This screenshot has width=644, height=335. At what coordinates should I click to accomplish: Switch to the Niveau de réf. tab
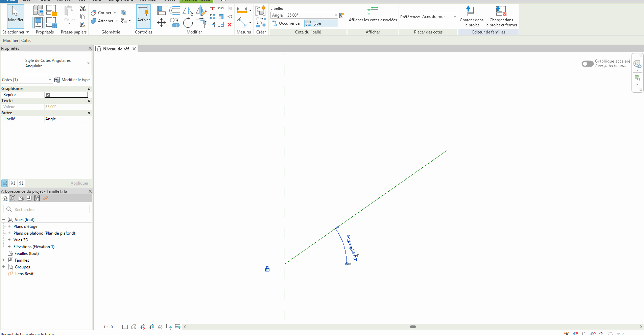[116, 49]
